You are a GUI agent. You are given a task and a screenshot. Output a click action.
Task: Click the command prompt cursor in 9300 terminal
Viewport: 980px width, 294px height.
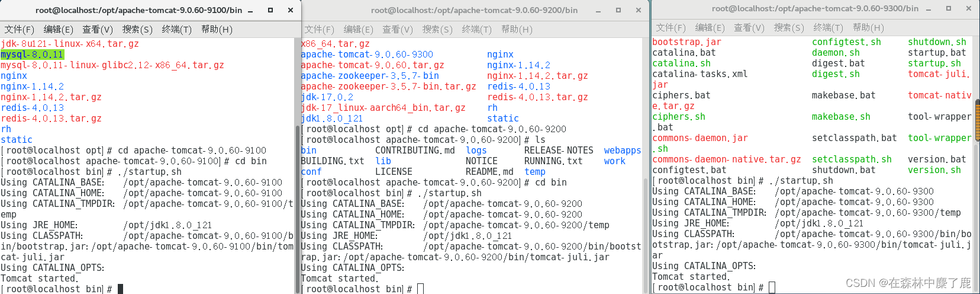click(x=772, y=287)
